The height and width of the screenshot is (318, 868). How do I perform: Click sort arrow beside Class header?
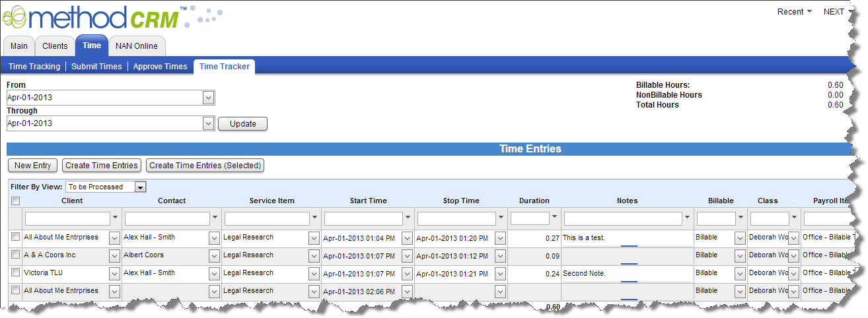click(x=794, y=201)
